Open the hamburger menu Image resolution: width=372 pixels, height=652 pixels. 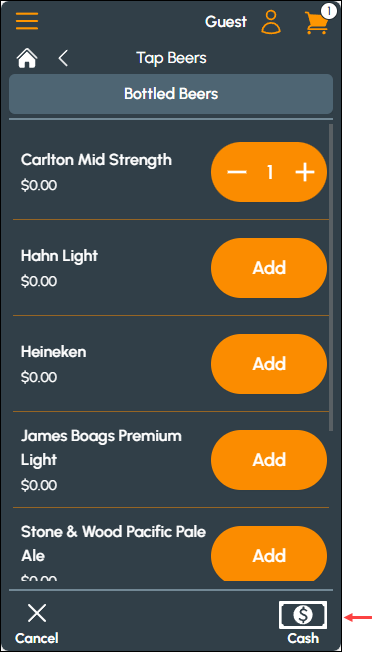tap(27, 21)
